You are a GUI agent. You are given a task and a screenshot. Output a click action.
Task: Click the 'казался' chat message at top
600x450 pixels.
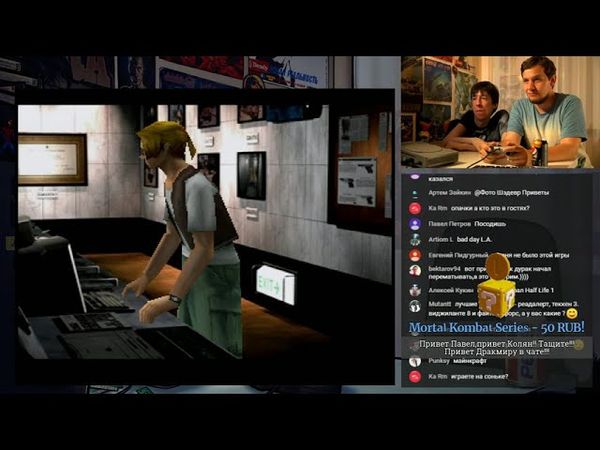point(440,179)
